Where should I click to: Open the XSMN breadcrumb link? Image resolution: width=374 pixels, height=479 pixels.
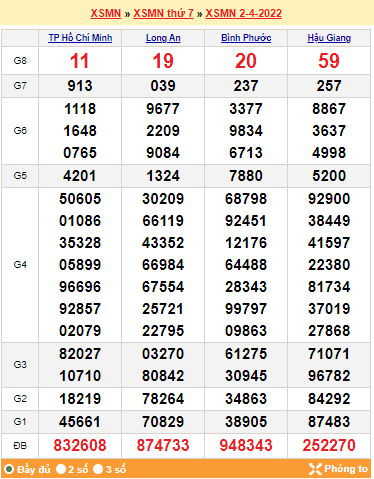(106, 13)
